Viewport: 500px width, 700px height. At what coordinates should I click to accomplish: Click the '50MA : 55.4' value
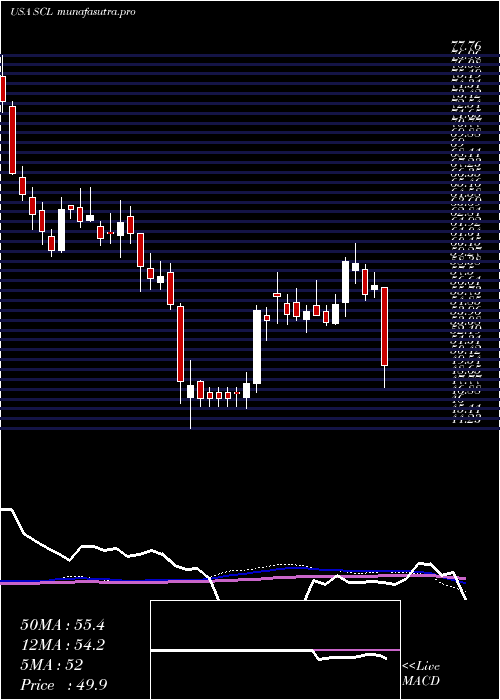tap(62, 625)
